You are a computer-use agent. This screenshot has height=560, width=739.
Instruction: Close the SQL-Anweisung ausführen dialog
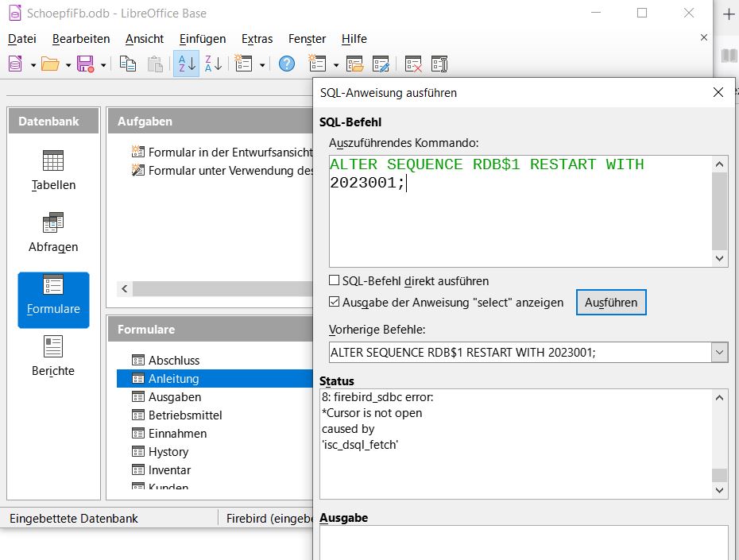[718, 92]
